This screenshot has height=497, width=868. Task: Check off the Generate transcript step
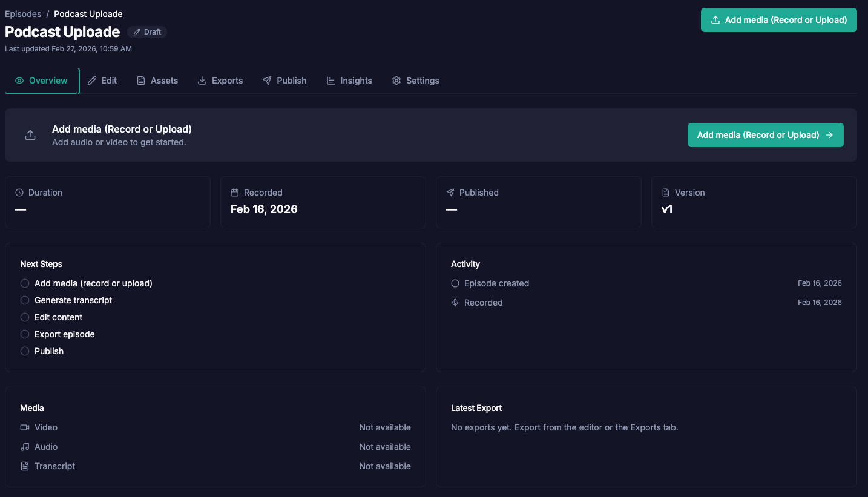tap(25, 300)
